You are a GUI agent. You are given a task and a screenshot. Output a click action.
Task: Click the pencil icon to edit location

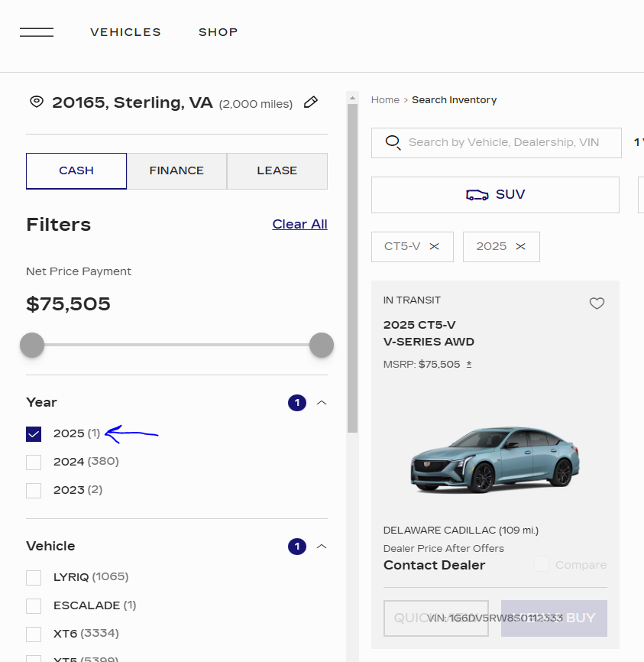[x=310, y=102]
